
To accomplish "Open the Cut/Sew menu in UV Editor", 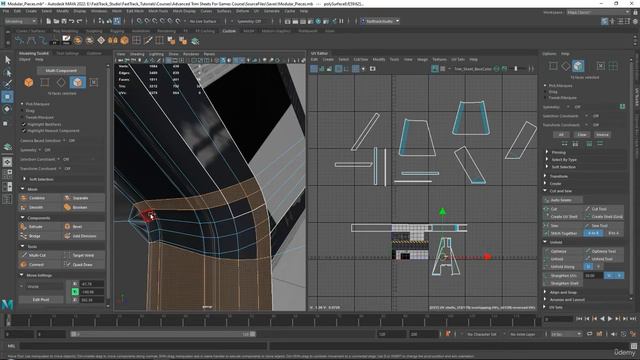I will click(360, 59).
